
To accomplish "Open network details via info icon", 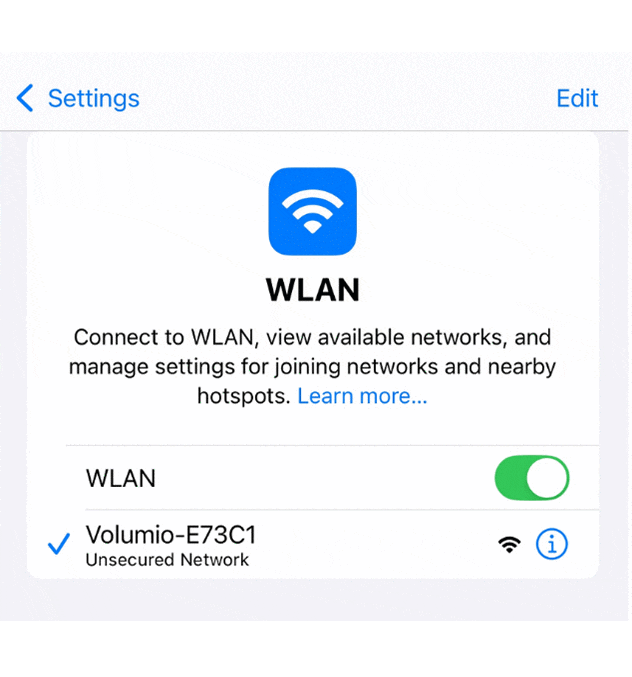I will coord(552,544).
